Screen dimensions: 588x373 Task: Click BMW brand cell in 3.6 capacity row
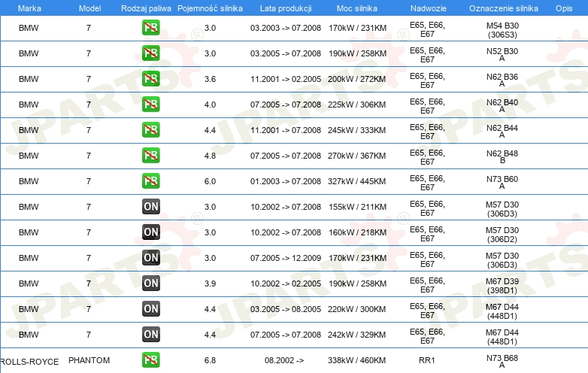tap(29, 79)
